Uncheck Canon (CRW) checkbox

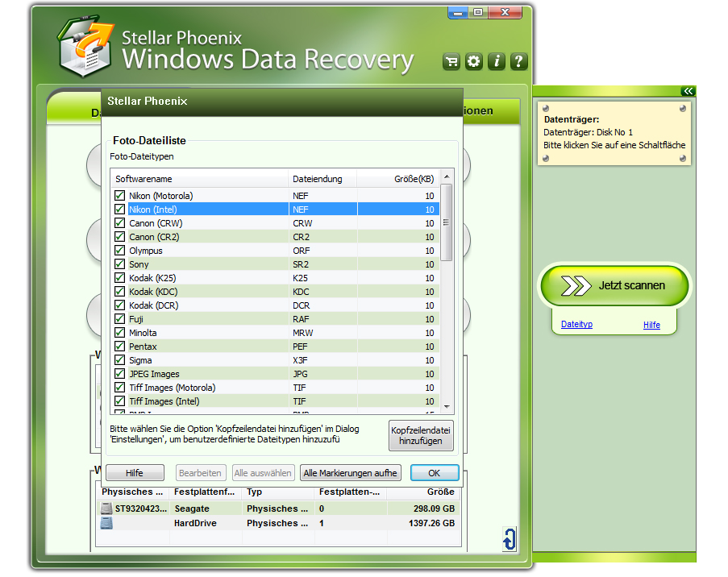click(120, 222)
